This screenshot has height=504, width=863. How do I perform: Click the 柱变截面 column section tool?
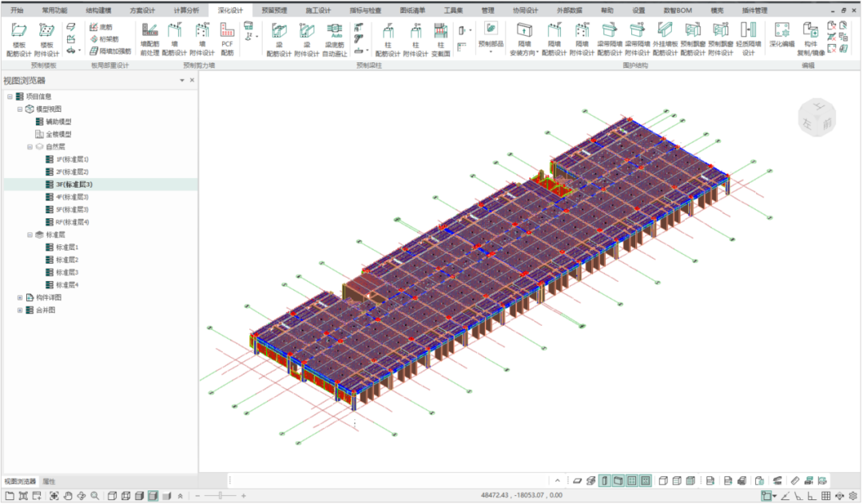(x=440, y=40)
